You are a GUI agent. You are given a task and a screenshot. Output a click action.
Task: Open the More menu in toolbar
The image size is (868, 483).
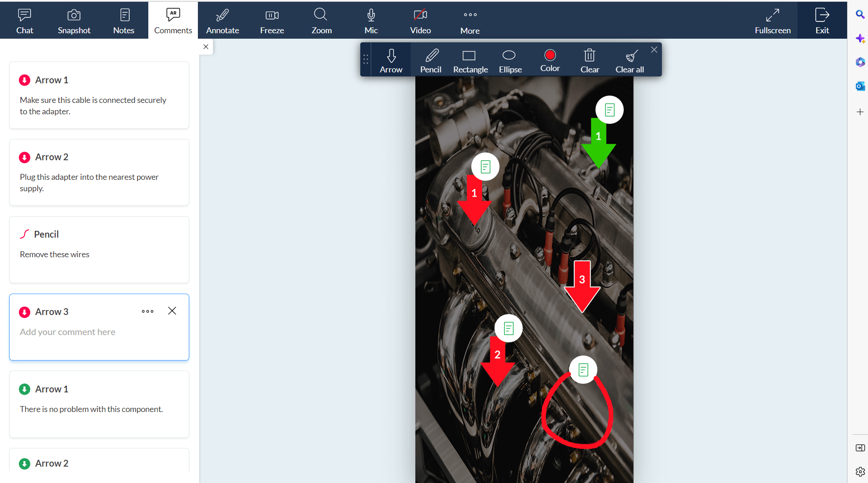[470, 20]
